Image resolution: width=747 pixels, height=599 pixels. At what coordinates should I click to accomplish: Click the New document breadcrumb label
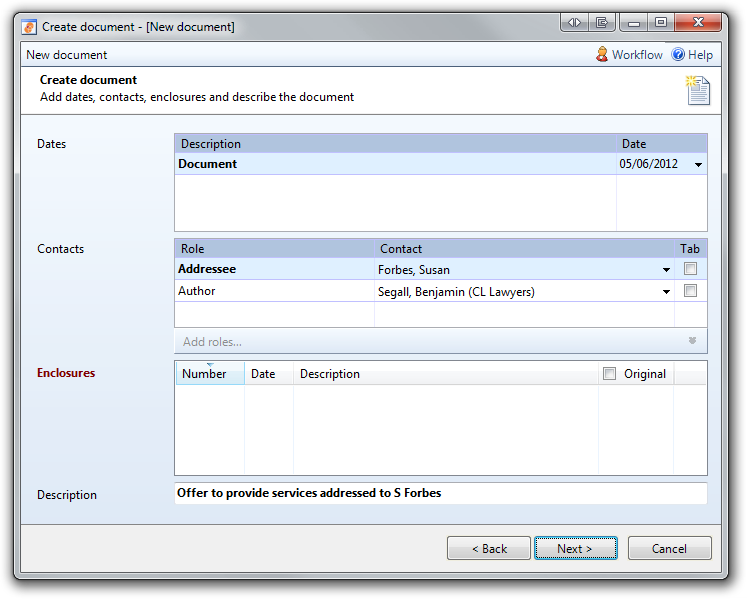click(67, 55)
